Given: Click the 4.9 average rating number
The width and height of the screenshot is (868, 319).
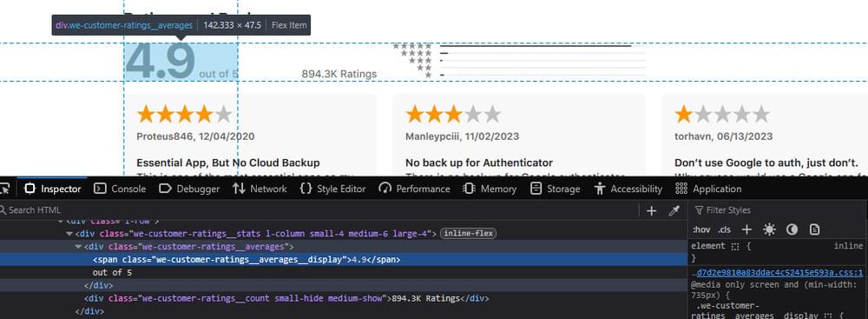Looking at the screenshot, I should point(160,61).
